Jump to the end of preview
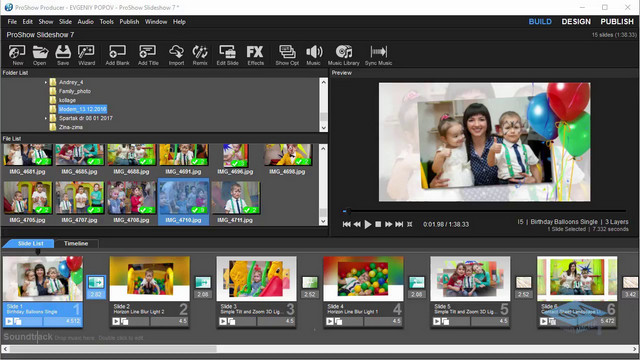 tap(399, 224)
